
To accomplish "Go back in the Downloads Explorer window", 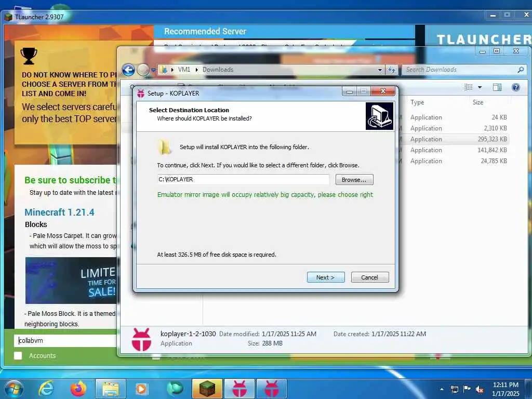I will [128, 70].
